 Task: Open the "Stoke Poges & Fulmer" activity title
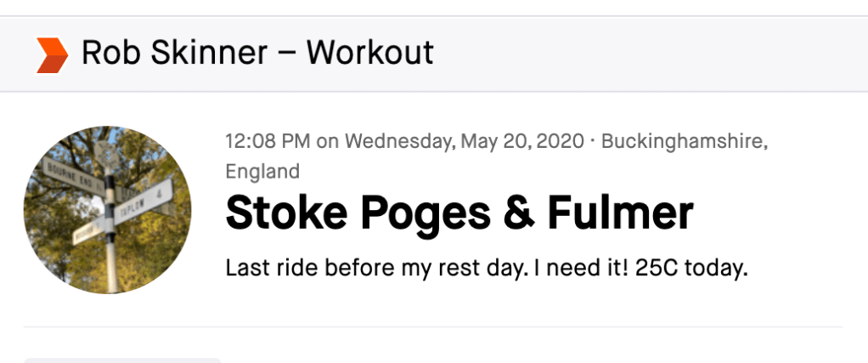(459, 214)
